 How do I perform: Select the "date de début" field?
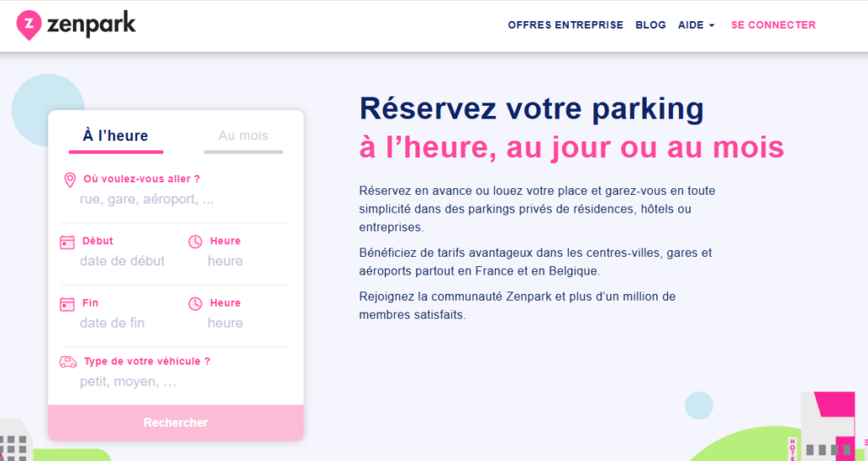click(122, 261)
